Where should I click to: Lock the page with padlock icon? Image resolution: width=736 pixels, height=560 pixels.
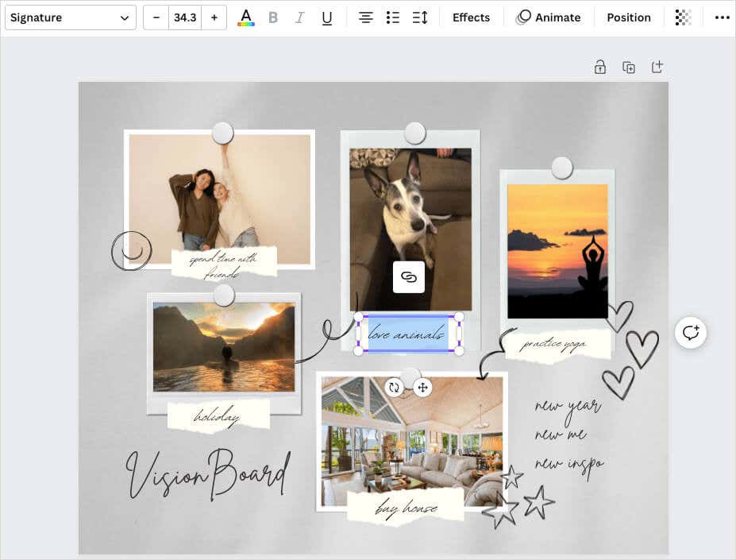(x=600, y=68)
